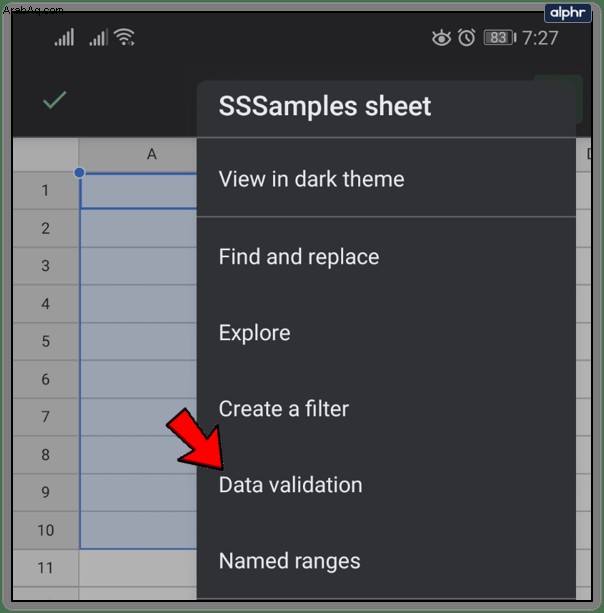Open Find and replace
Screen dimensions: 604x613
(x=299, y=257)
